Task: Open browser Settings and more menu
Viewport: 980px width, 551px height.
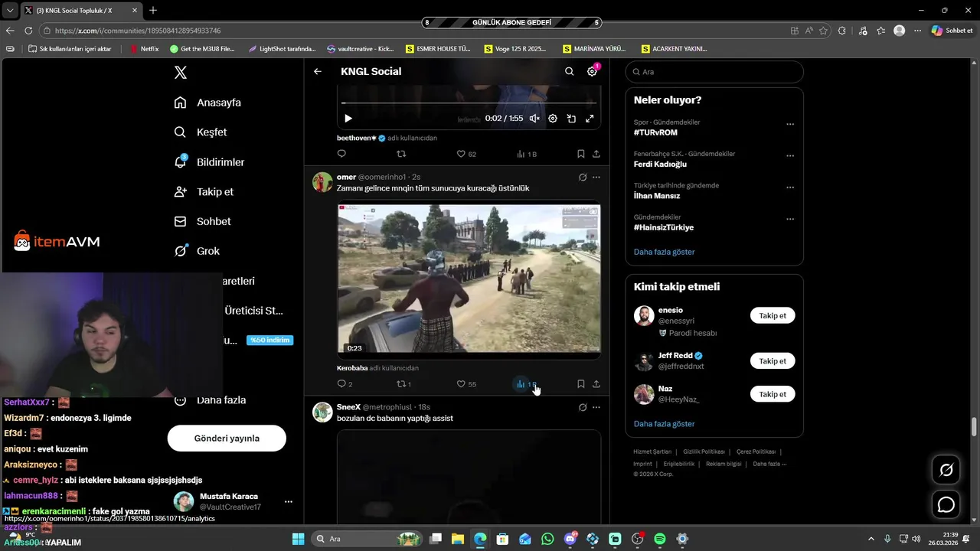Action: coord(917,31)
